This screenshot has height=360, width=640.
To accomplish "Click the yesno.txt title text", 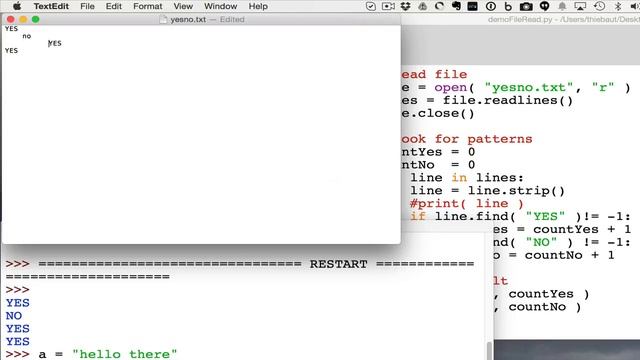I will tap(188, 19).
